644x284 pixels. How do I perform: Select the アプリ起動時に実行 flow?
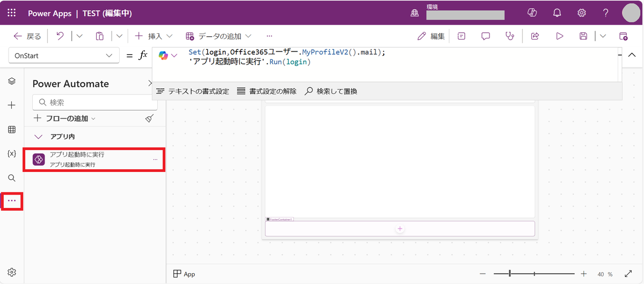[94, 159]
